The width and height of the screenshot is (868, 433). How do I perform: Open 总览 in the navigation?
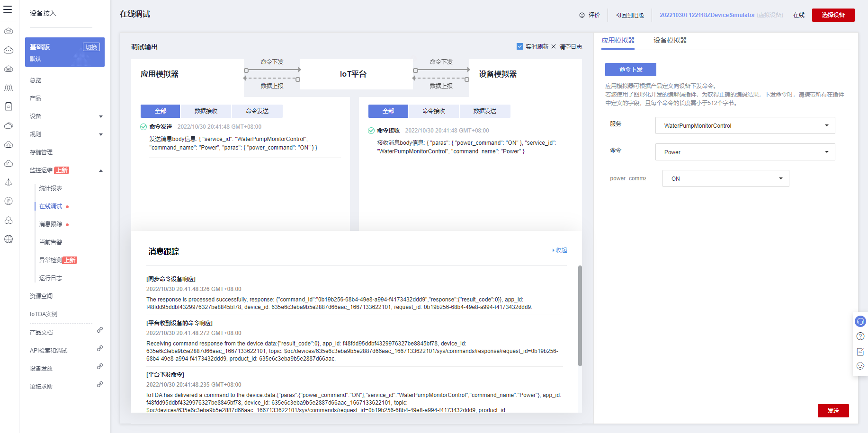[x=36, y=80]
